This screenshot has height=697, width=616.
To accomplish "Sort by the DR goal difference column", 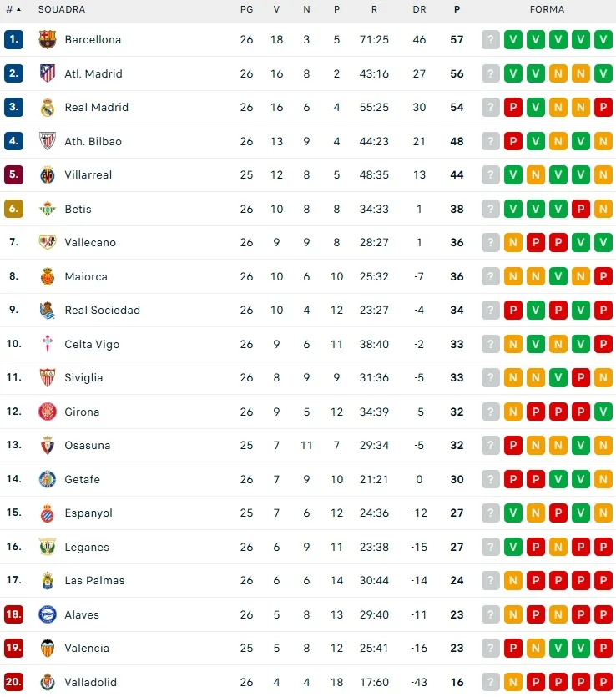I will (419, 9).
